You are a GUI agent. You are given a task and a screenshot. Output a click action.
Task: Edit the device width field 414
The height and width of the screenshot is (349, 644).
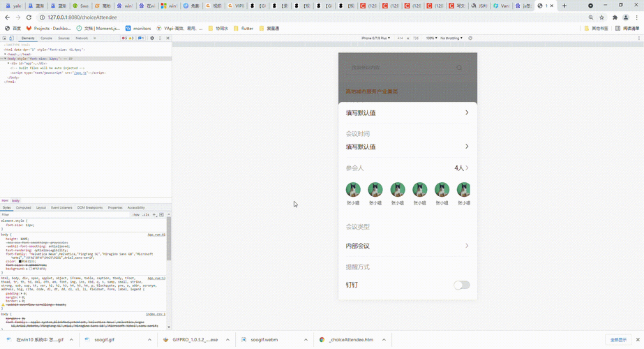click(400, 38)
